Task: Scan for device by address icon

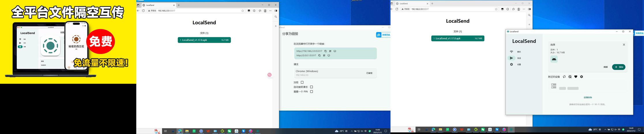Action: point(570,77)
